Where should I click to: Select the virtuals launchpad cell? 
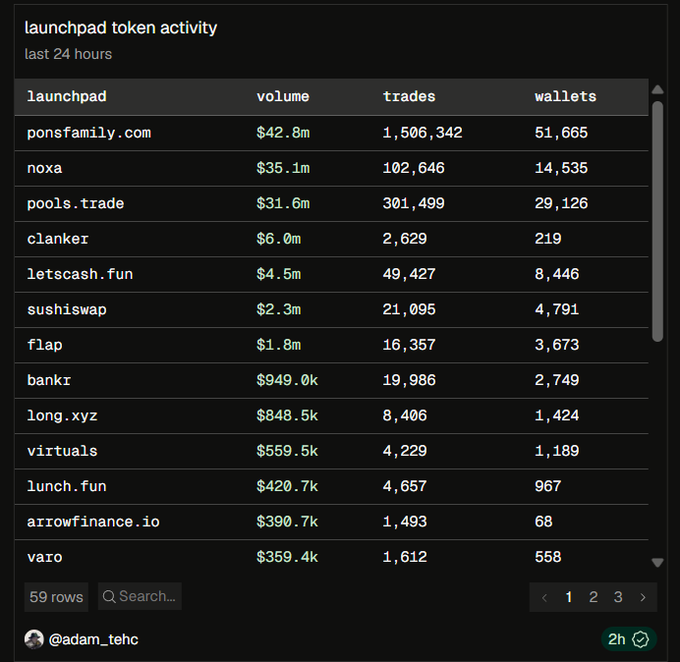click(x=62, y=451)
